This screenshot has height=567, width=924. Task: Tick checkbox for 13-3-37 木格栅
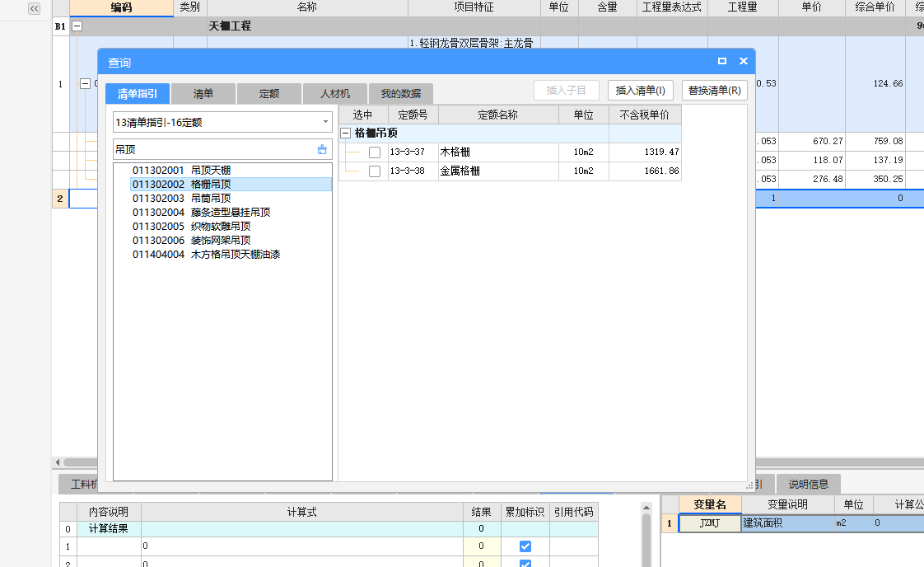[x=374, y=152]
